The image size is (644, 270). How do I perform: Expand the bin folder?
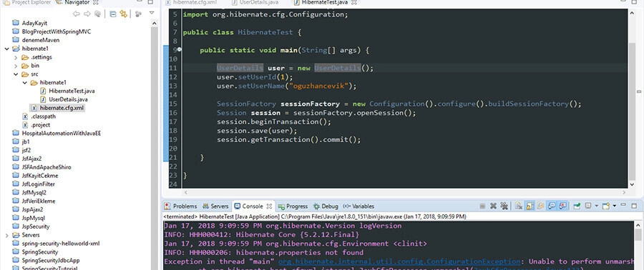pos(16,66)
